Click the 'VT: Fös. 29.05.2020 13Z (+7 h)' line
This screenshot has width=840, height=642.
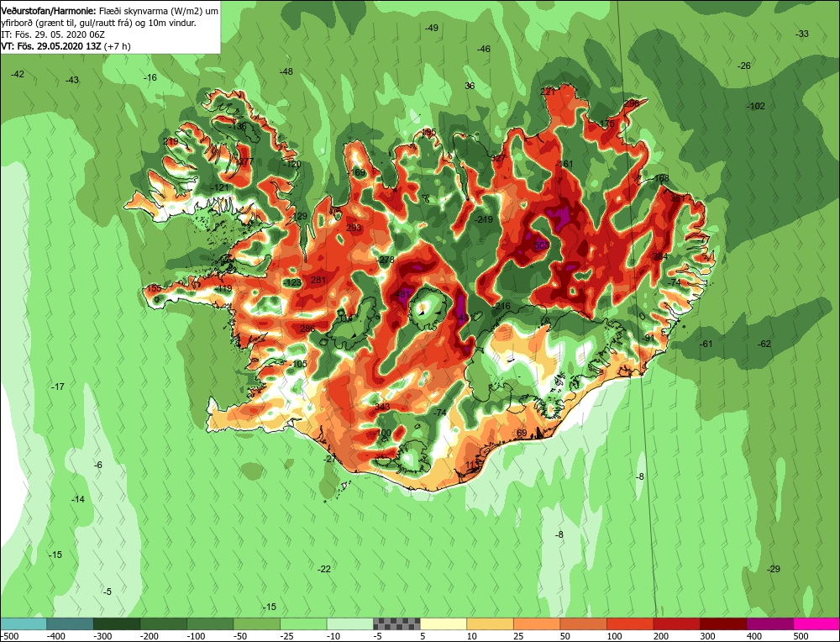pyautogui.click(x=66, y=46)
